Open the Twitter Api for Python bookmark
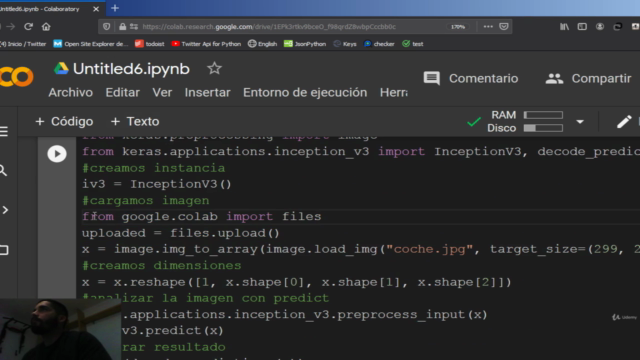The width and height of the screenshot is (640, 360). pos(206,44)
